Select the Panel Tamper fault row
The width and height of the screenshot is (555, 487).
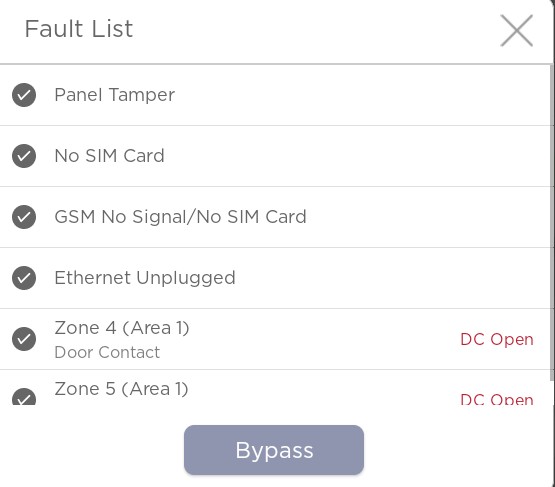[x=275, y=95]
